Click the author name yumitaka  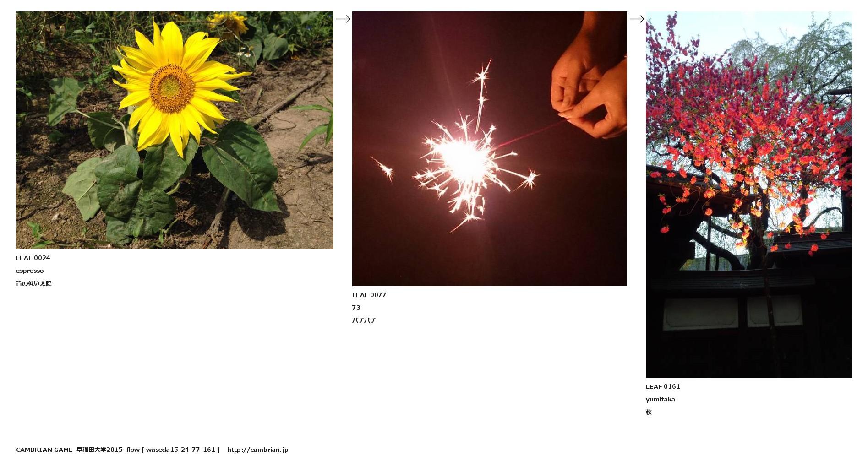pos(660,399)
